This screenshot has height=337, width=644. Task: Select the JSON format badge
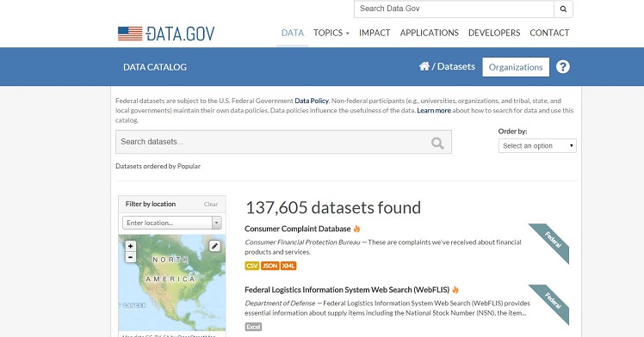(x=269, y=266)
